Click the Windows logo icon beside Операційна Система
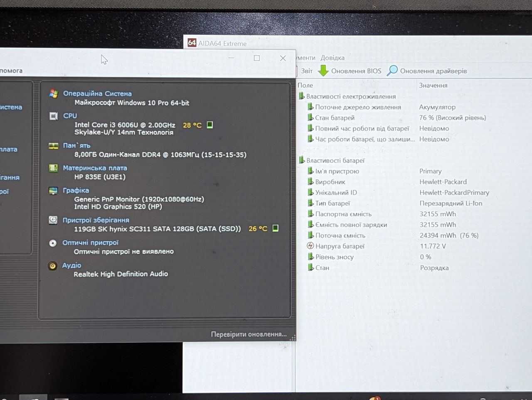The height and width of the screenshot is (400, 532). point(54,93)
